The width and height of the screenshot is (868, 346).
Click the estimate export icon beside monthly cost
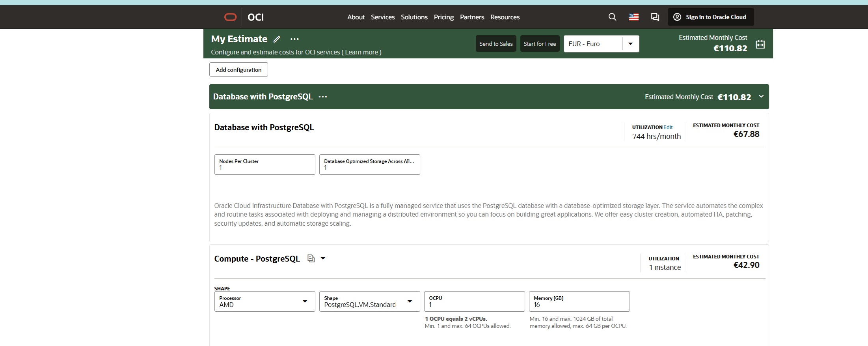[760, 44]
